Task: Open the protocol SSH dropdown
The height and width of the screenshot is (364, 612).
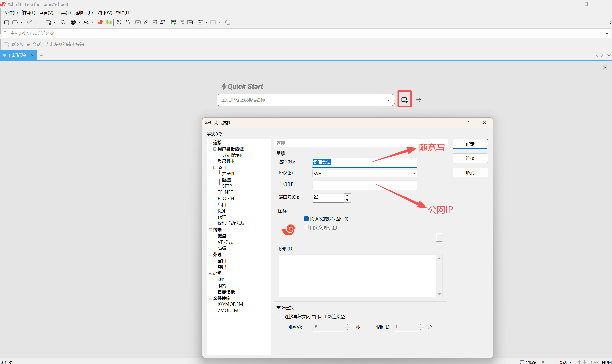Action: coord(414,174)
